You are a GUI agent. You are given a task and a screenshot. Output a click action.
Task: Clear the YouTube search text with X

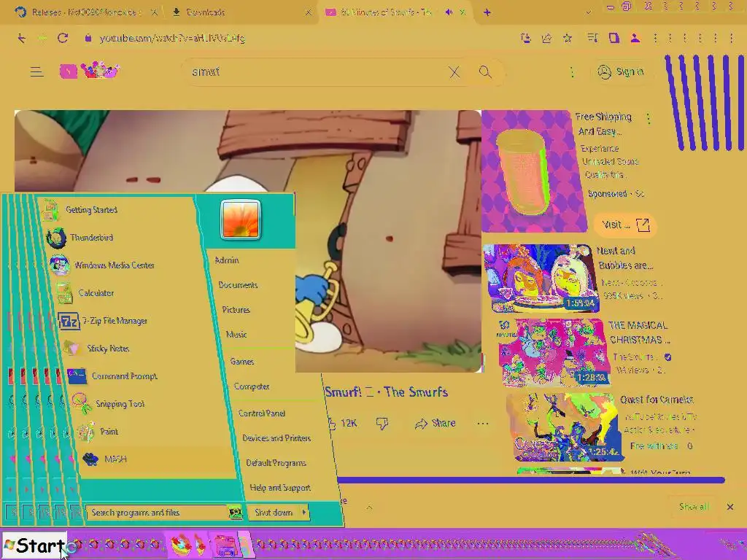454,72
